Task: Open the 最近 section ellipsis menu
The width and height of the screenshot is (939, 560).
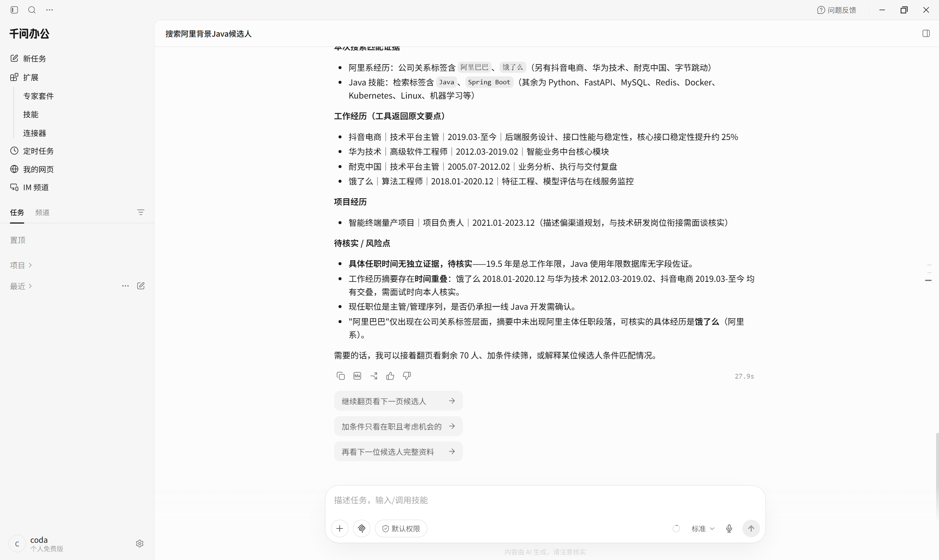Action: [x=125, y=286]
